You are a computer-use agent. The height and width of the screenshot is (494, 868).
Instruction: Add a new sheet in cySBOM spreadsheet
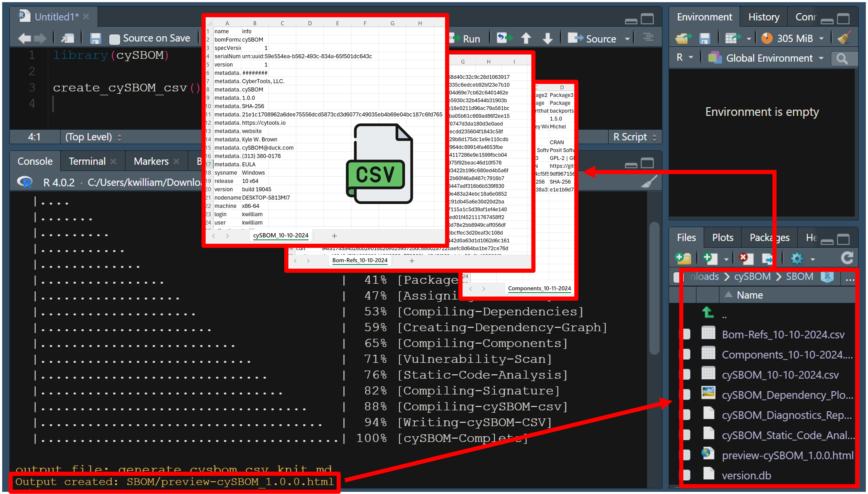334,236
